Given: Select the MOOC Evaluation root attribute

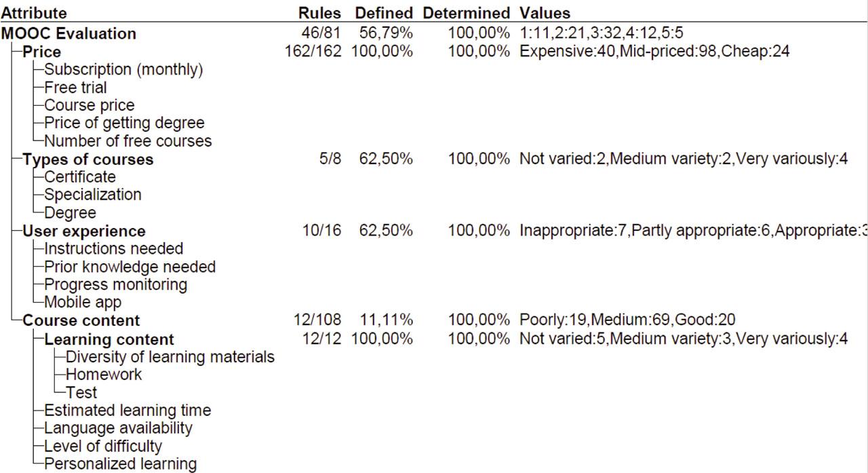Looking at the screenshot, I should [68, 33].
